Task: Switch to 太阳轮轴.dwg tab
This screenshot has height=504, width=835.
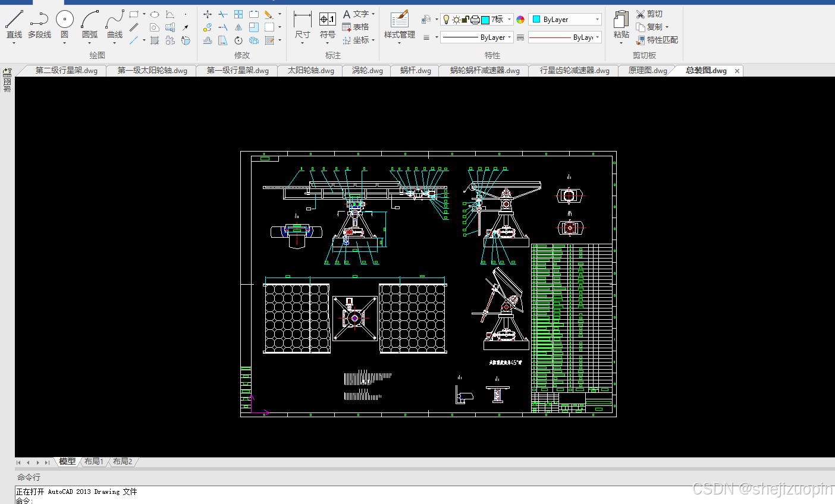Action: coord(311,70)
